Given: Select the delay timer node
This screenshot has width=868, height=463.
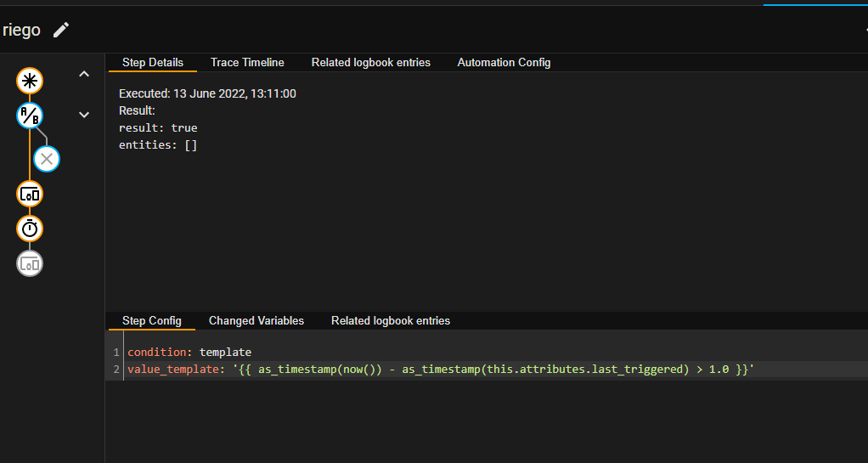Looking at the screenshot, I should 30,229.
